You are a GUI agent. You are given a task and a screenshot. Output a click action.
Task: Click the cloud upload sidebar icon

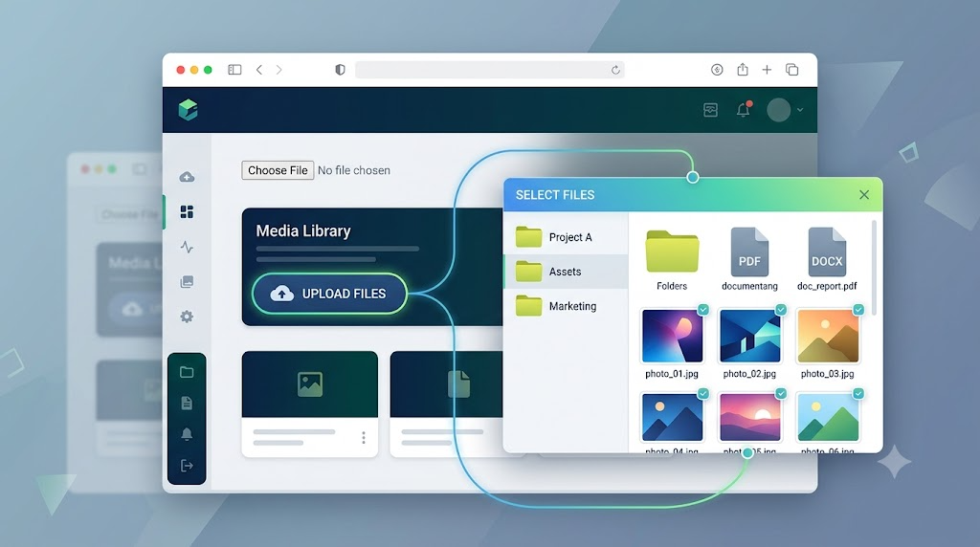coord(187,177)
